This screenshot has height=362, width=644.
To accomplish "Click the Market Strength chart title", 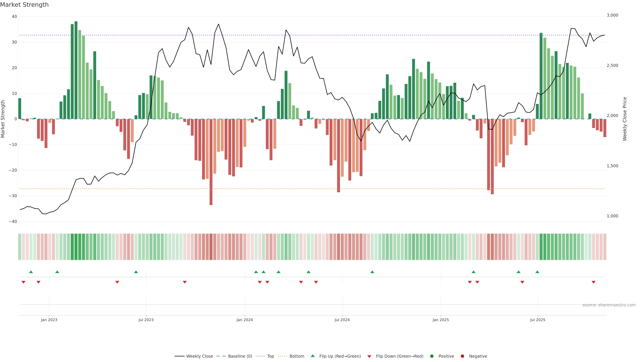I will click(x=24, y=5).
